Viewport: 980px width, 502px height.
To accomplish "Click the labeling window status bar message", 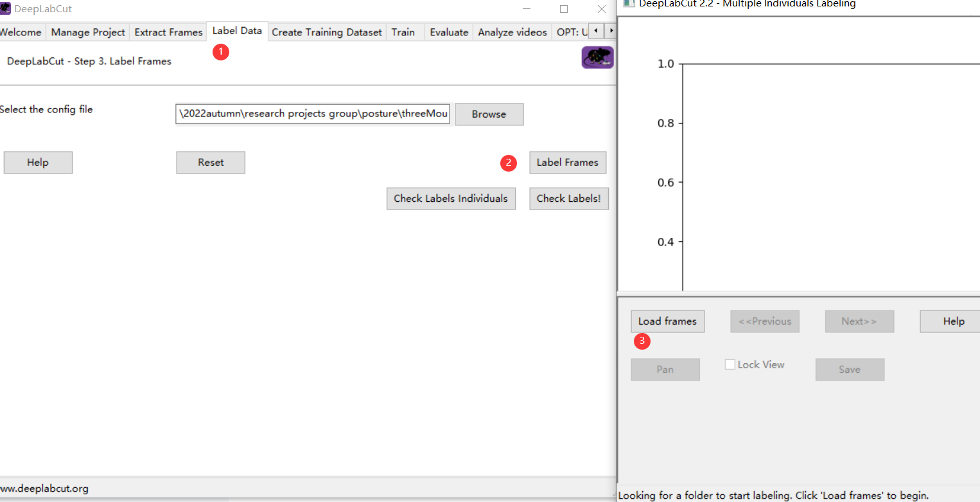I will tap(773, 496).
